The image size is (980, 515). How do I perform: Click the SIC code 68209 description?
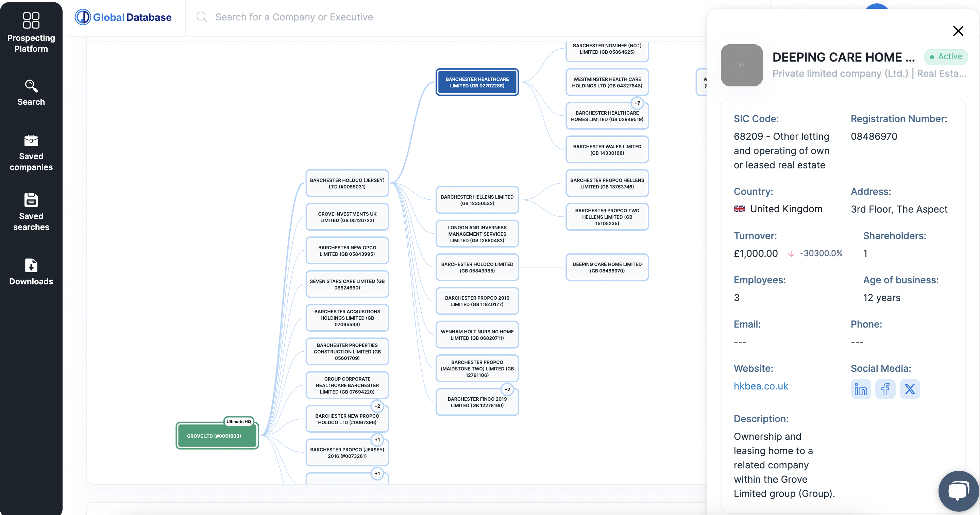[781, 151]
